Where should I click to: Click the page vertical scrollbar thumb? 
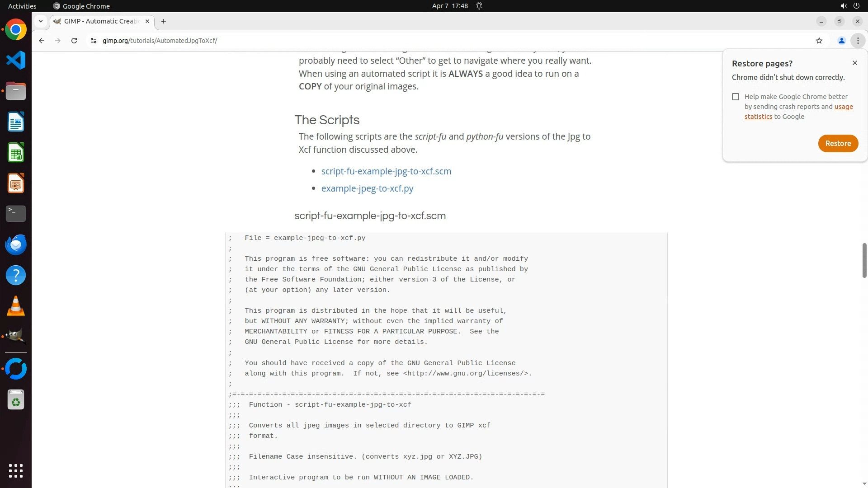pos(864,260)
